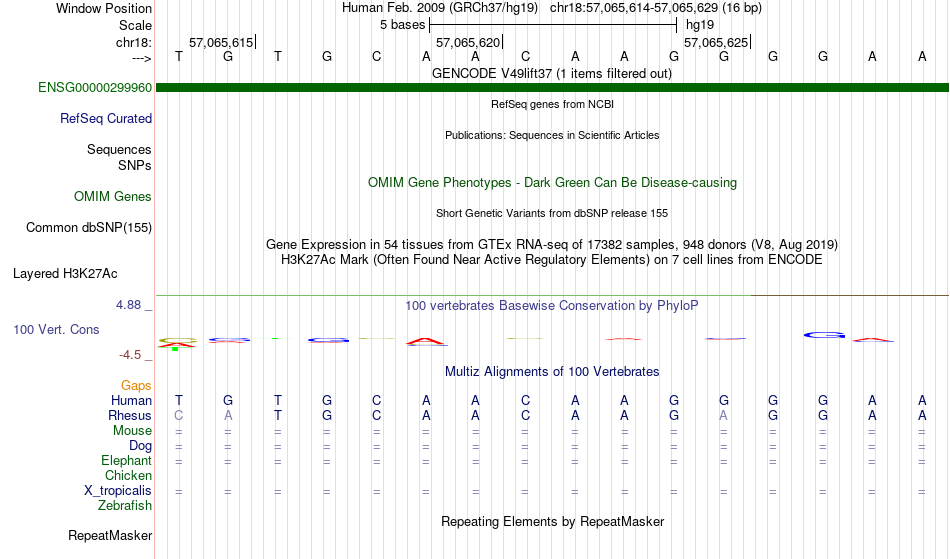The height and width of the screenshot is (559, 950).
Task: Click the Sequences track label
Action: (x=119, y=150)
